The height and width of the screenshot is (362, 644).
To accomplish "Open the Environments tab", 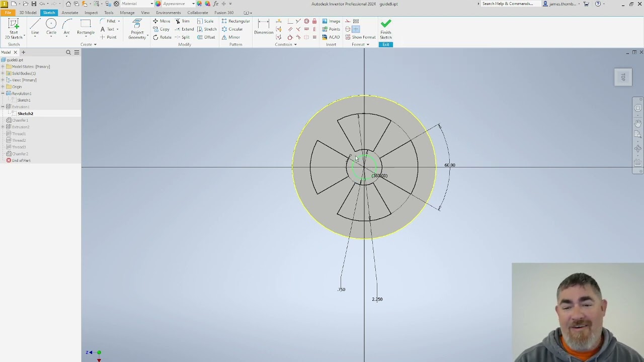I will tap(168, 13).
